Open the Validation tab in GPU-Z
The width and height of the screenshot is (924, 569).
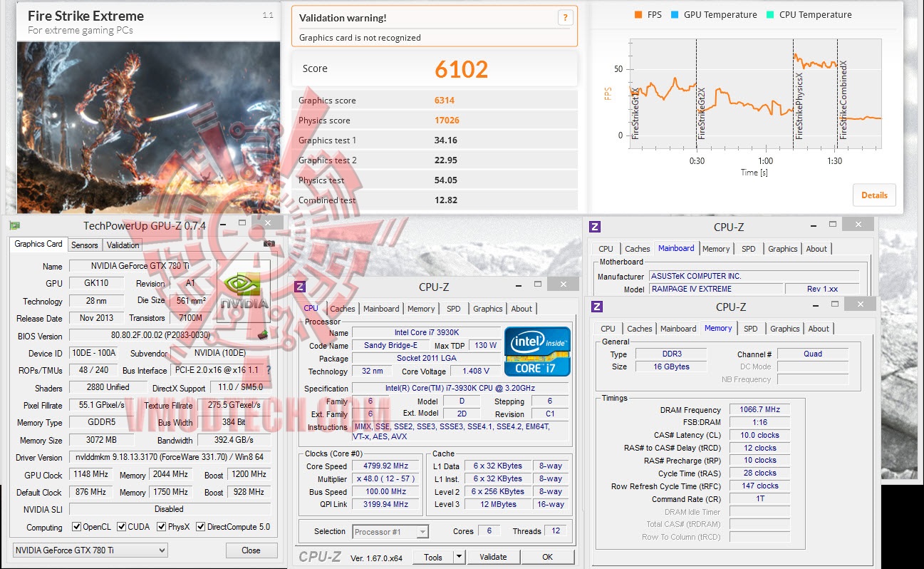click(123, 245)
